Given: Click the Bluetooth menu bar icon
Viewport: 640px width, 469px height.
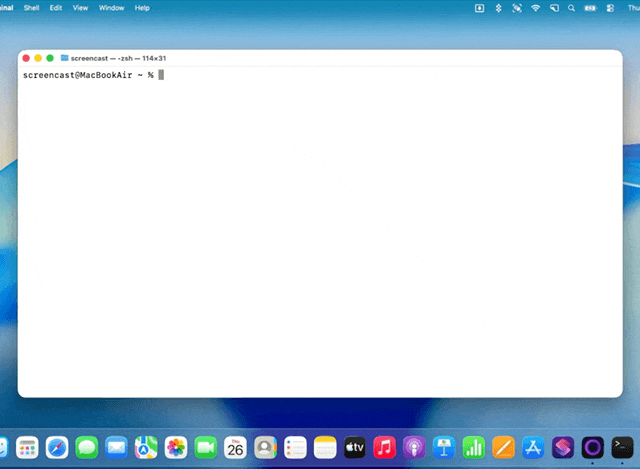Looking at the screenshot, I should click(498, 8).
